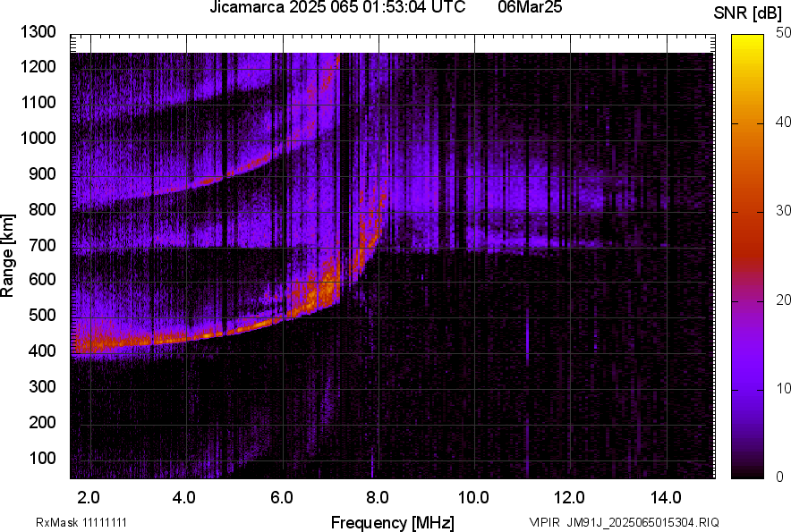Click the range tick label "400"
Image resolution: width=791 pixels, height=532 pixels.
point(42,350)
